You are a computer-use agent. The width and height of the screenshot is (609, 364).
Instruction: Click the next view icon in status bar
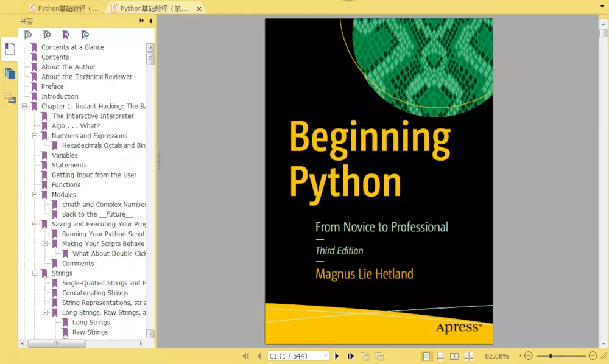pos(379,356)
